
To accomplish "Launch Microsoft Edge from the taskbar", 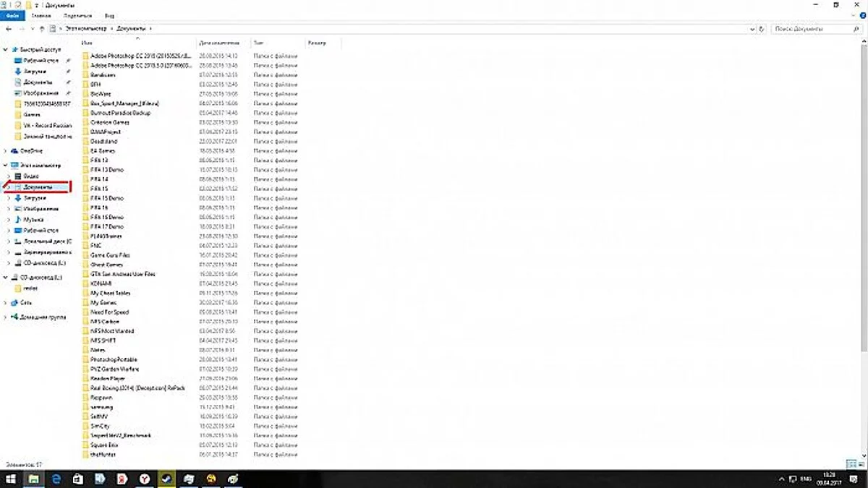I will pyautogui.click(x=56, y=479).
